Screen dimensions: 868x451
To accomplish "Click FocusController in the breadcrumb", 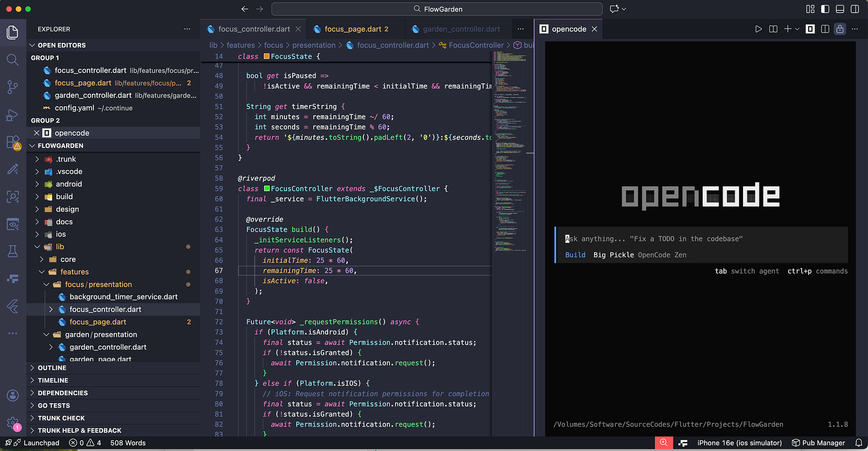I will (x=476, y=45).
